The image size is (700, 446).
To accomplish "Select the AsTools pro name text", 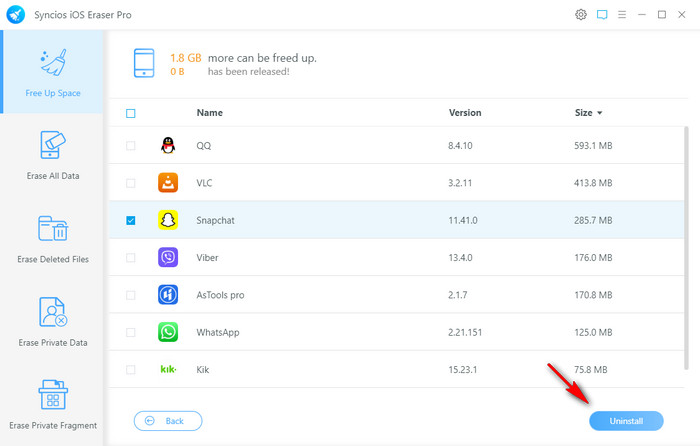I will point(220,295).
